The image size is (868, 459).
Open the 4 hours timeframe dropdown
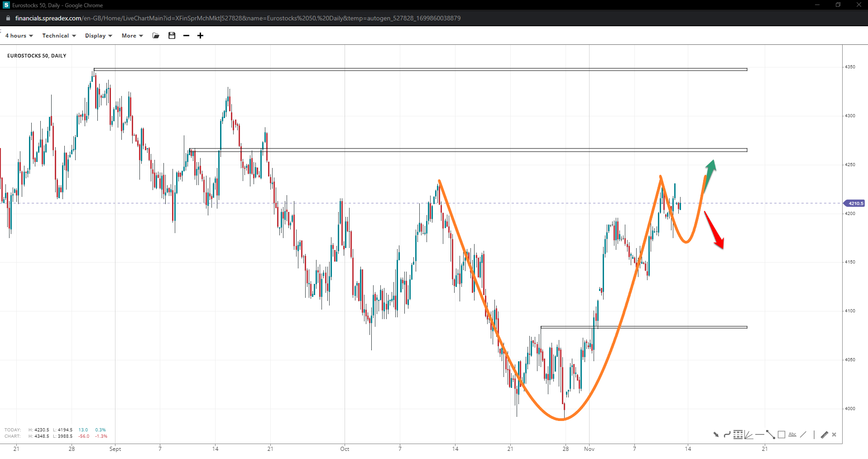click(x=19, y=36)
